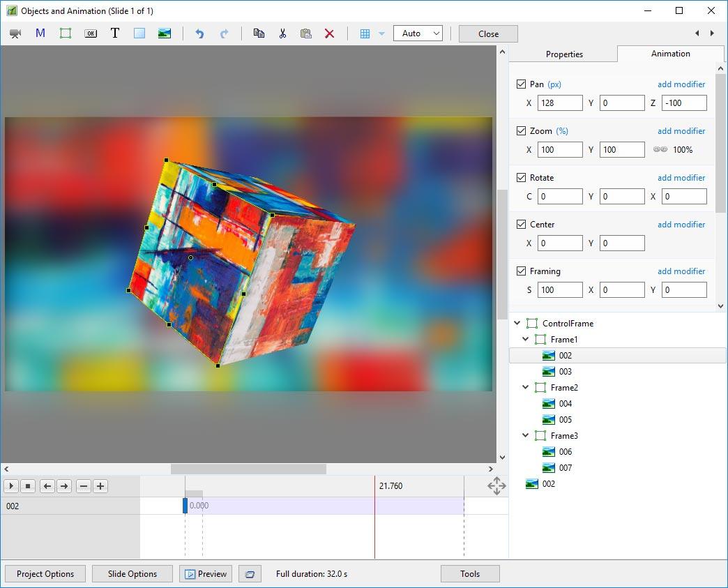This screenshot has width=728, height=588.
Task: Select the Animation tab
Action: [x=670, y=54]
